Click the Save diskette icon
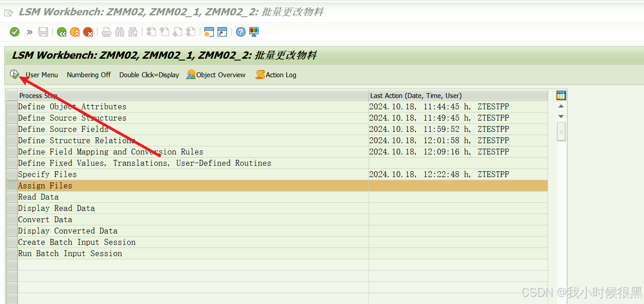 pyautogui.click(x=43, y=32)
